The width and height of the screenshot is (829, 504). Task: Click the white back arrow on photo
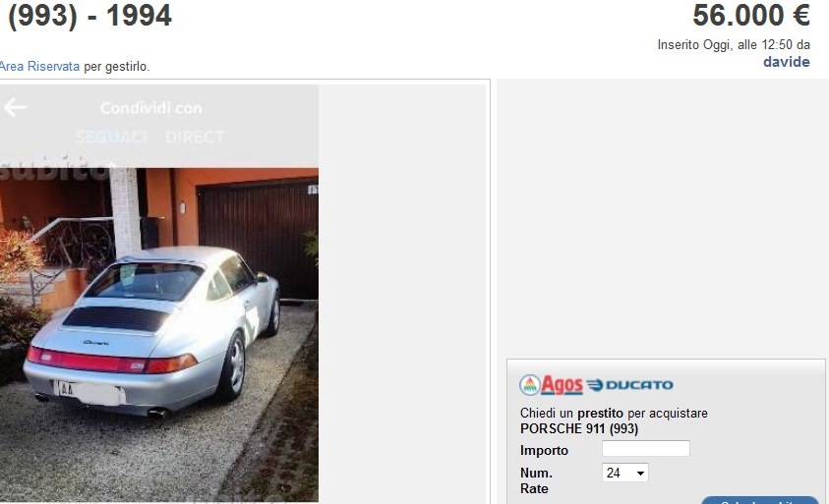[x=16, y=108]
